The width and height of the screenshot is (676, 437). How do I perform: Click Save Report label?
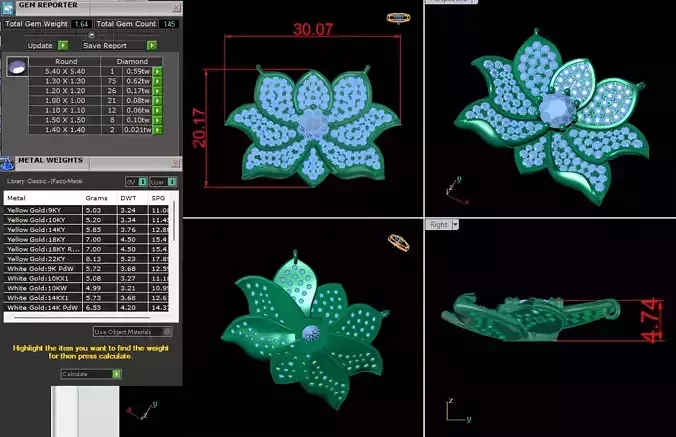[105, 46]
